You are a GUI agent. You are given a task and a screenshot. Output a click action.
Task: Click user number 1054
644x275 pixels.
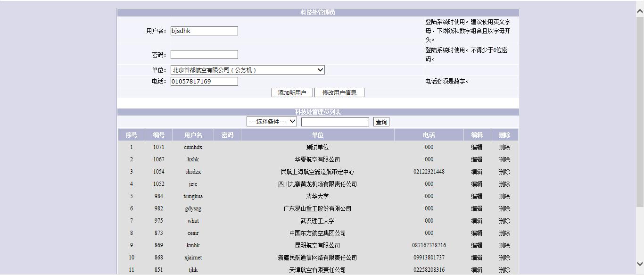159,172
